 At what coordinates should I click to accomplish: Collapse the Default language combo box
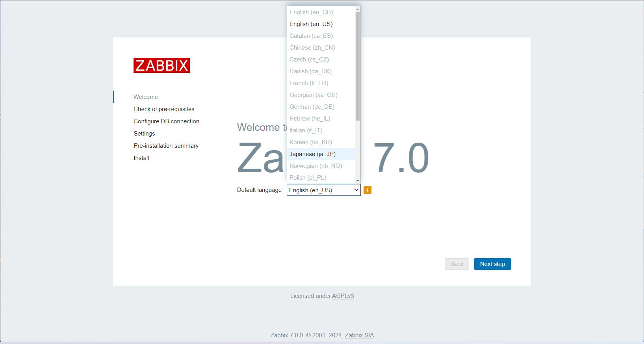pyautogui.click(x=323, y=190)
